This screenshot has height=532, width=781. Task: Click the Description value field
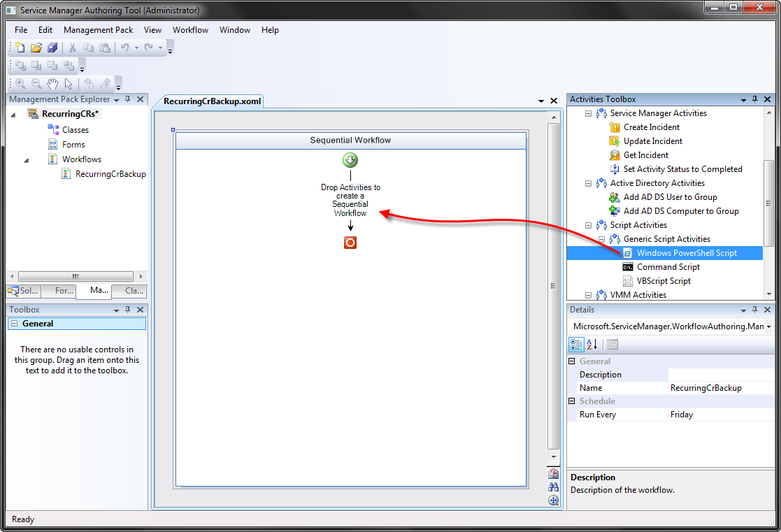pyautogui.click(x=721, y=375)
